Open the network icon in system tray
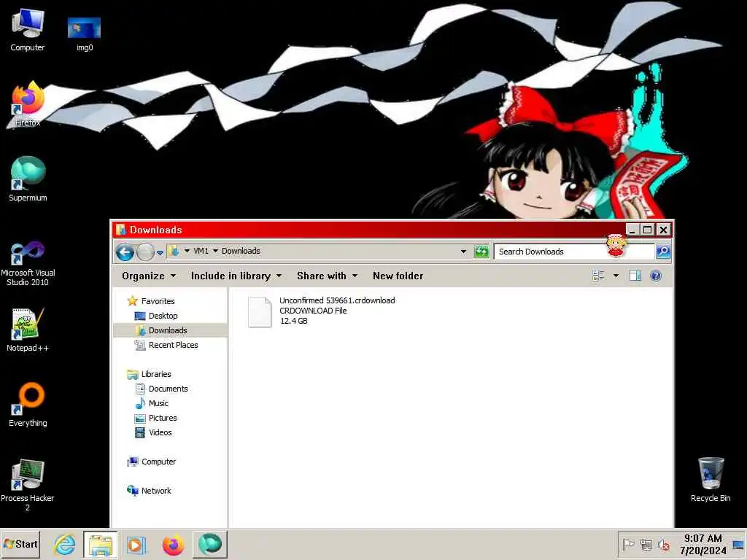This screenshot has width=747, height=560. pyautogui.click(x=646, y=544)
